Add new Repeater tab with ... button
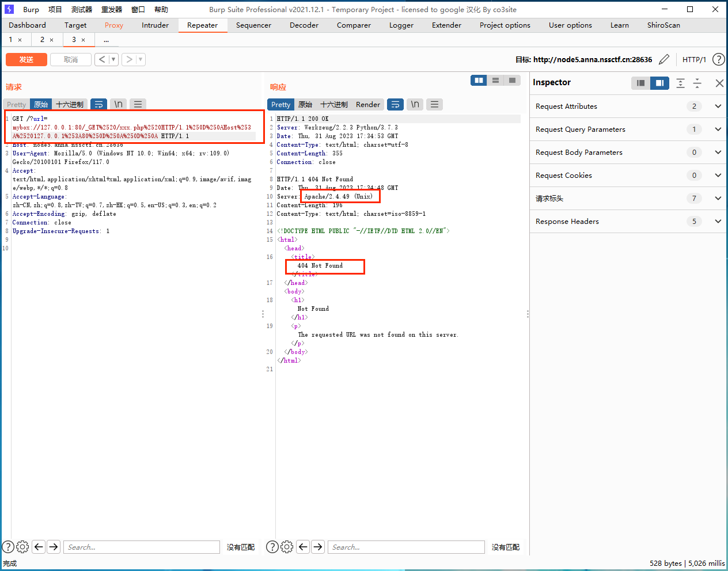The width and height of the screenshot is (728, 571). coord(106,39)
